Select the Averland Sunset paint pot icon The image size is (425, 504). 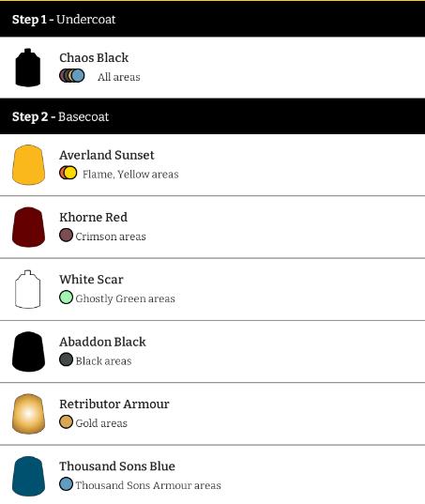coord(28,164)
